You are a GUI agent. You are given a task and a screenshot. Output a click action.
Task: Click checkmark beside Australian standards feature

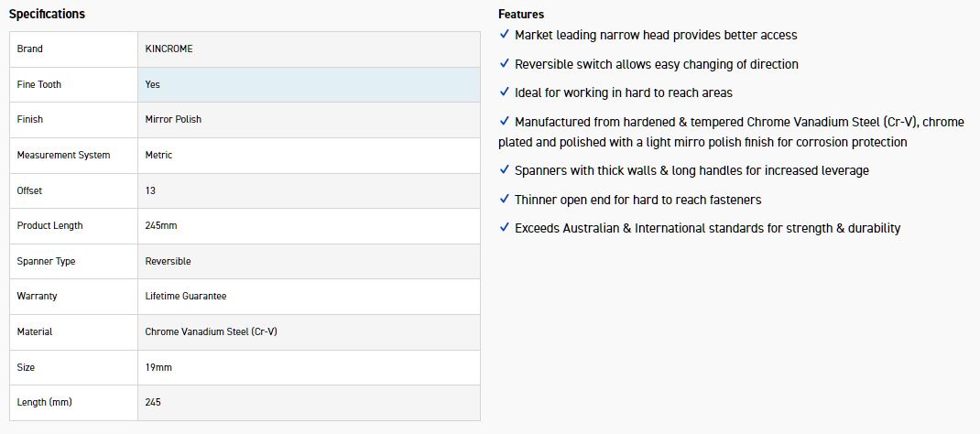click(505, 228)
